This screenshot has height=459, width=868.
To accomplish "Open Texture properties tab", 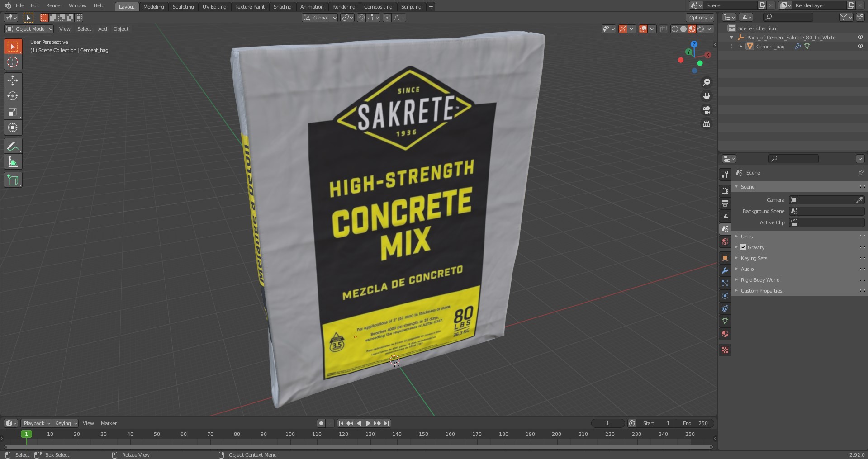I will click(x=725, y=350).
